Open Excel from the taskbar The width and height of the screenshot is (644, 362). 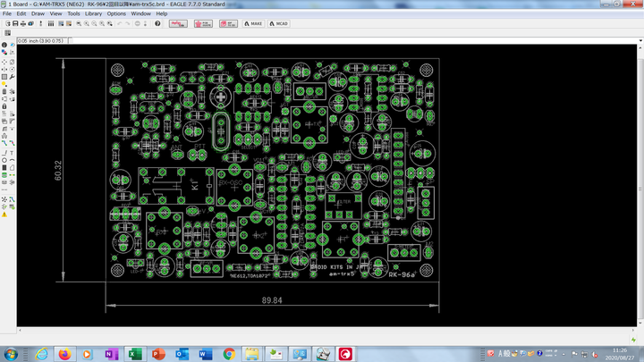pos(134,354)
